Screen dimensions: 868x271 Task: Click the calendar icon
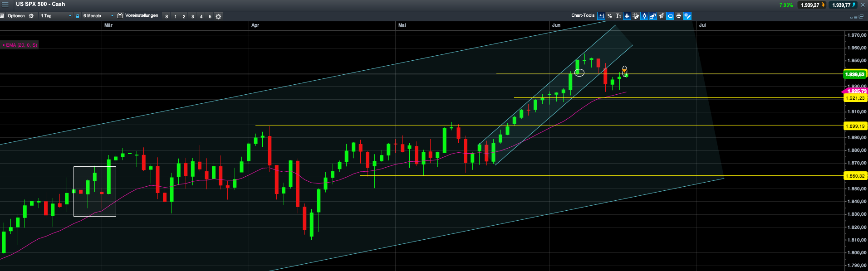click(x=120, y=16)
